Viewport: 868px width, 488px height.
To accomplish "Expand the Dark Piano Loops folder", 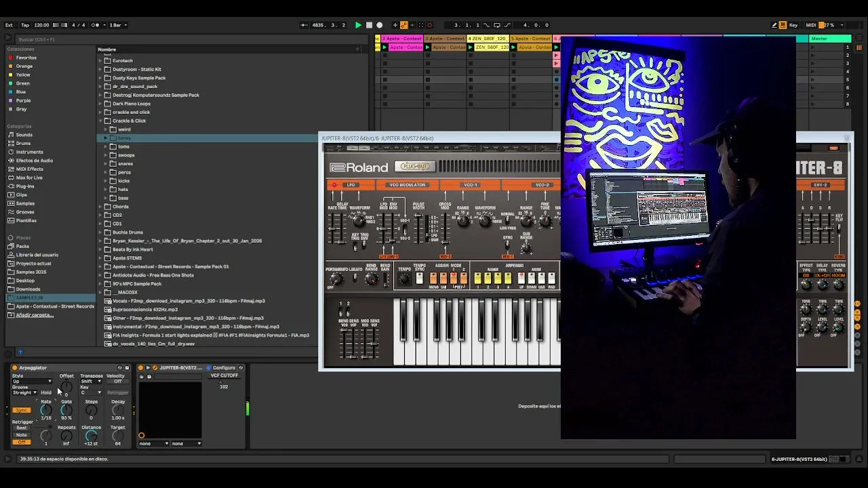I will 100,104.
